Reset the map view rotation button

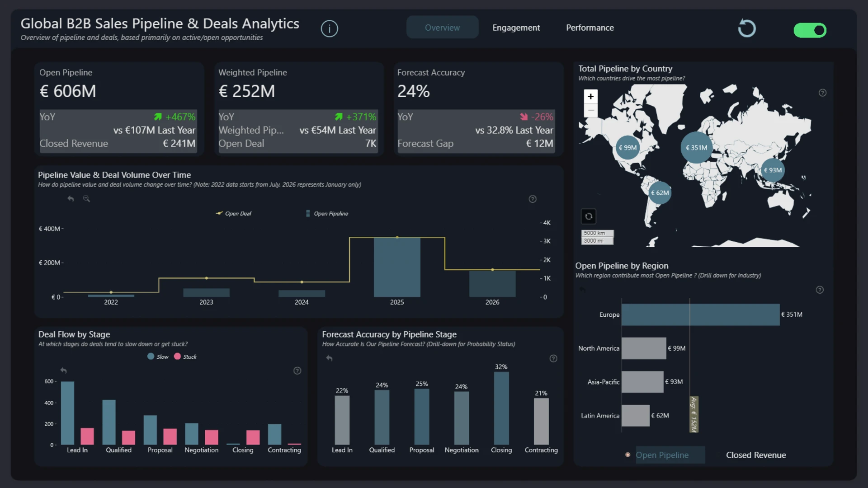[589, 216]
